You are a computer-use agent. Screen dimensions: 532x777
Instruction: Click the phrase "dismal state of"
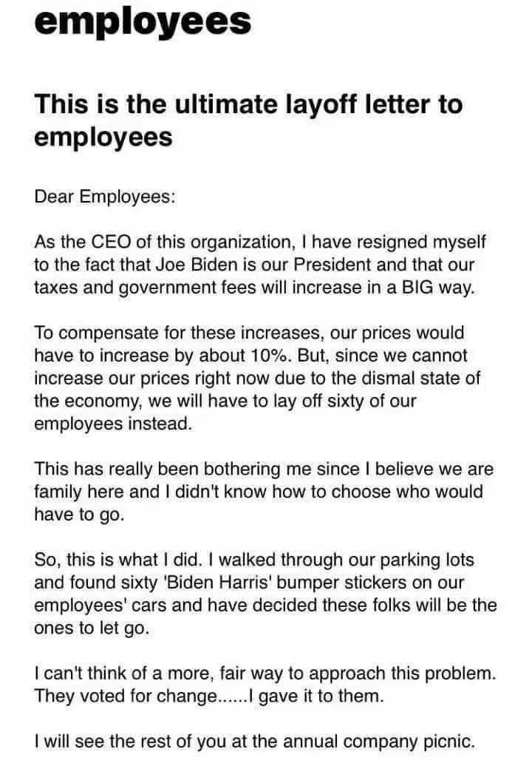click(425, 379)
